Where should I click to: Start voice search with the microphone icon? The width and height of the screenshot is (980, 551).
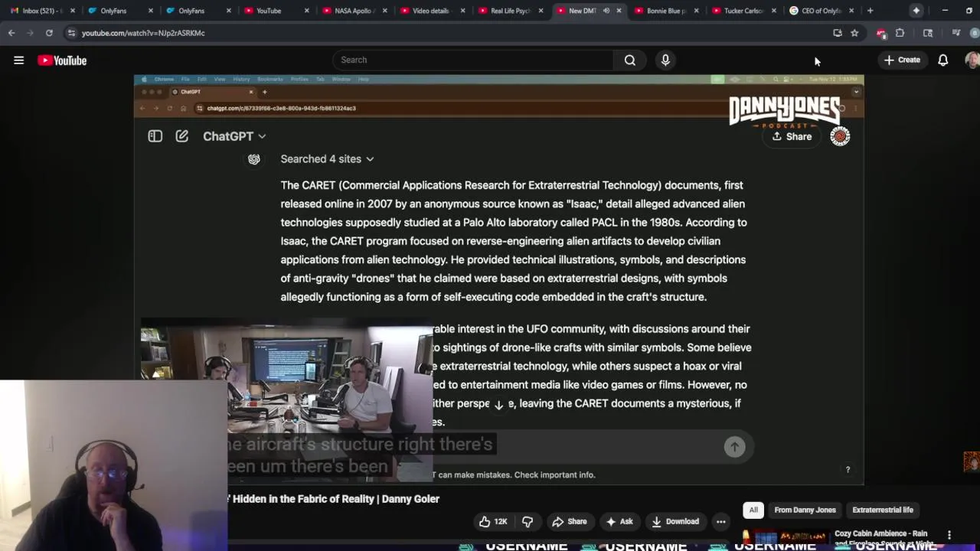tap(665, 60)
